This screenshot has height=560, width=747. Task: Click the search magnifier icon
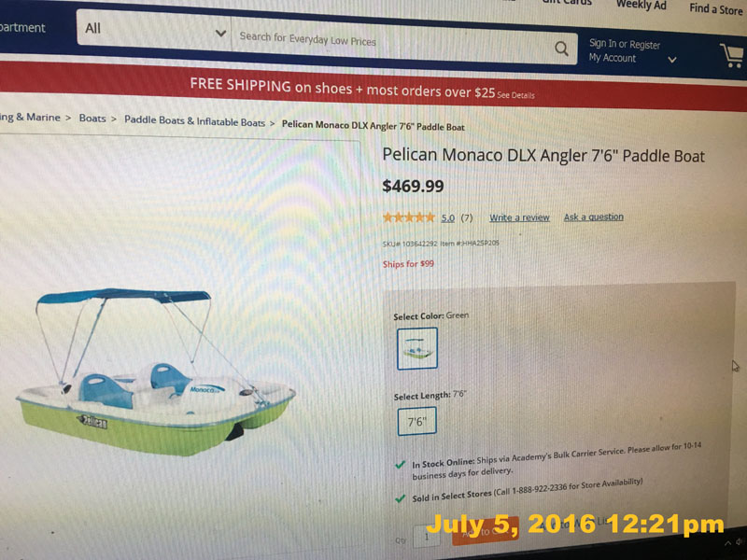[x=561, y=49]
